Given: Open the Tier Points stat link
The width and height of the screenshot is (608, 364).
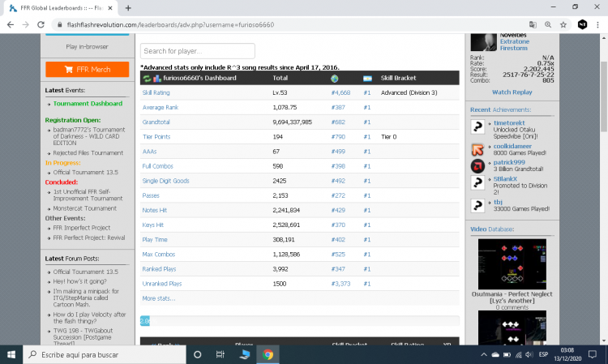Looking at the screenshot, I should click(x=156, y=137).
